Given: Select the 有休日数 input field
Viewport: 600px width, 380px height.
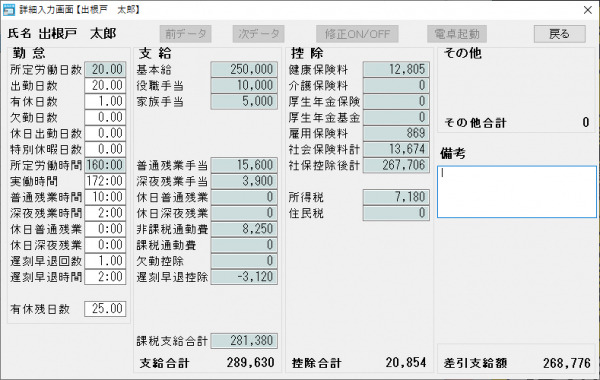Looking at the screenshot, I should point(105,101).
